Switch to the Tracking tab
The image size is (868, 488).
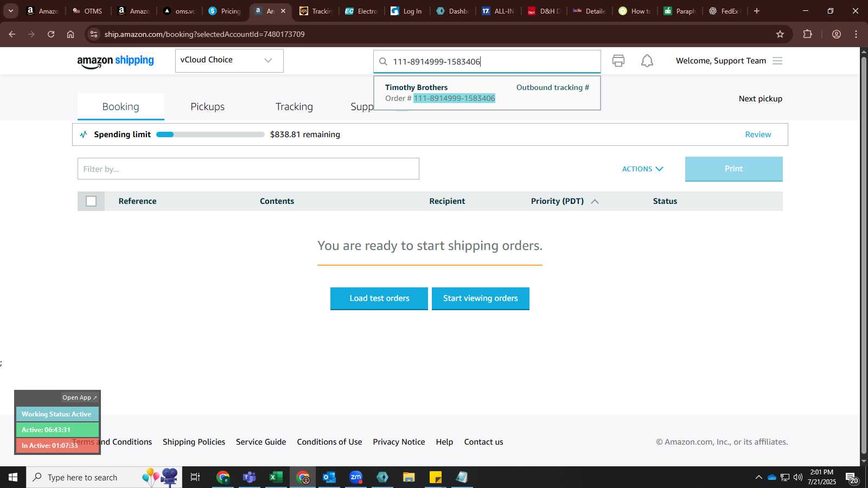pyautogui.click(x=294, y=107)
